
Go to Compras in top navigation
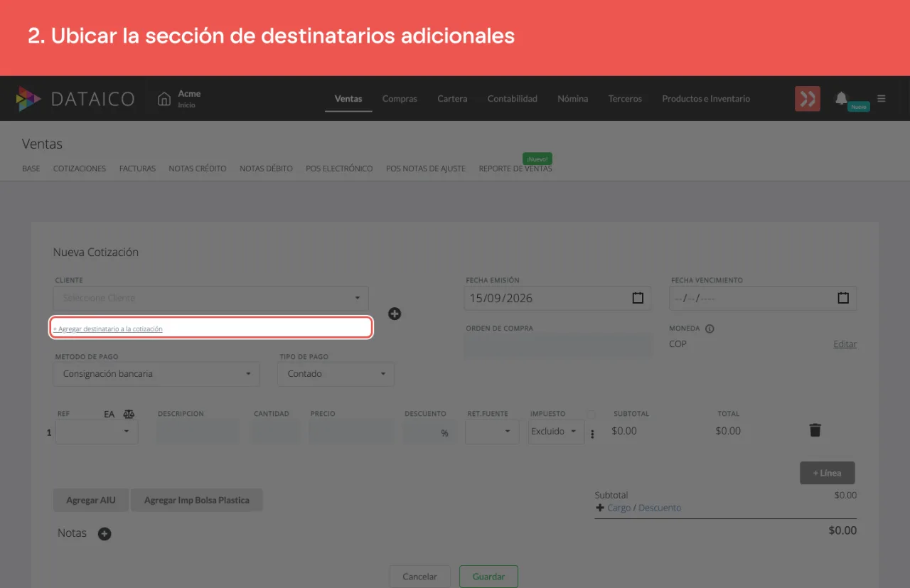[x=400, y=99]
